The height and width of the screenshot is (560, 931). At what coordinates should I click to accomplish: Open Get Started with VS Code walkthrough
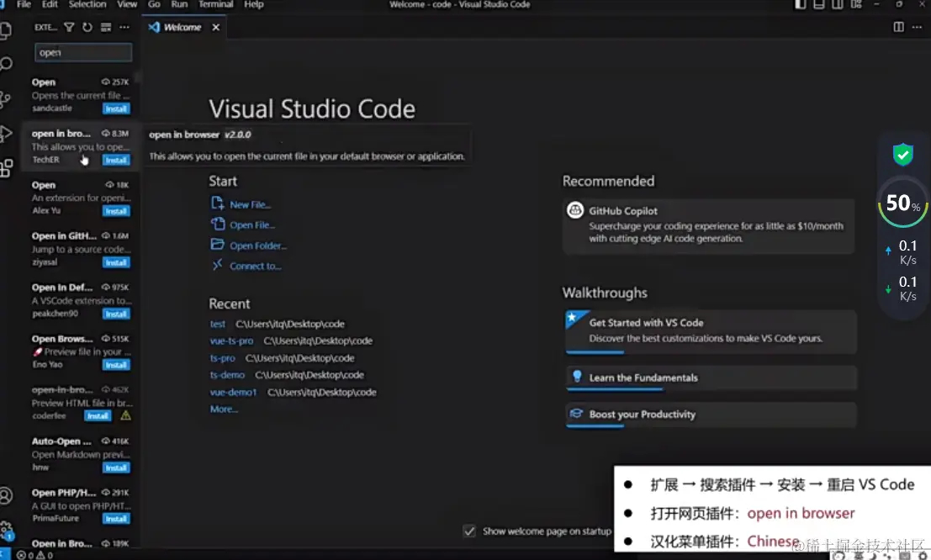[711, 331]
